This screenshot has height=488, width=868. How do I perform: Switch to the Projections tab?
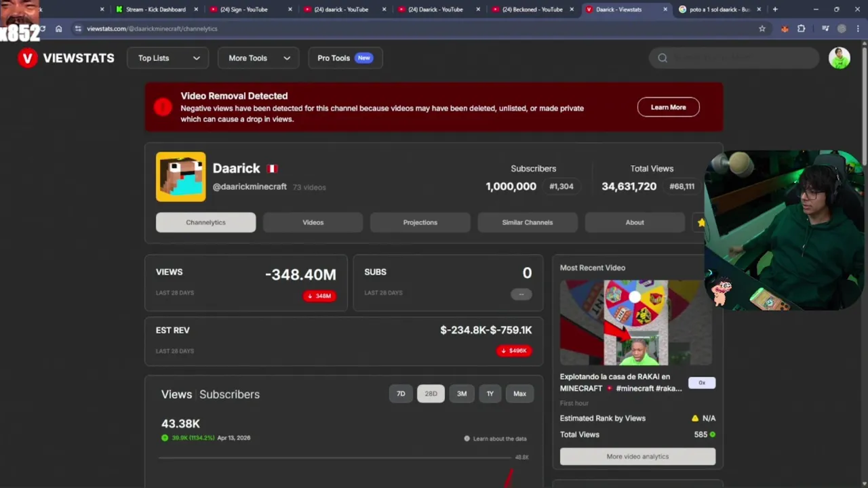pyautogui.click(x=420, y=222)
